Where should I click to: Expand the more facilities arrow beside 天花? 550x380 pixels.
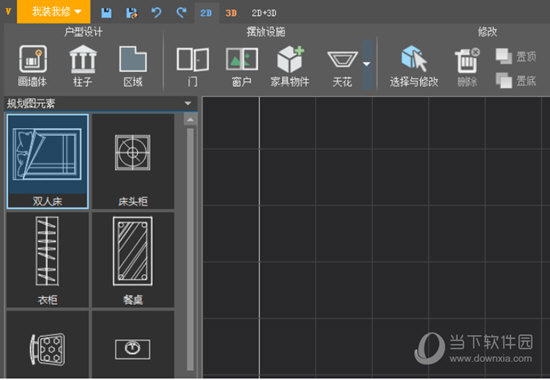pyautogui.click(x=367, y=64)
